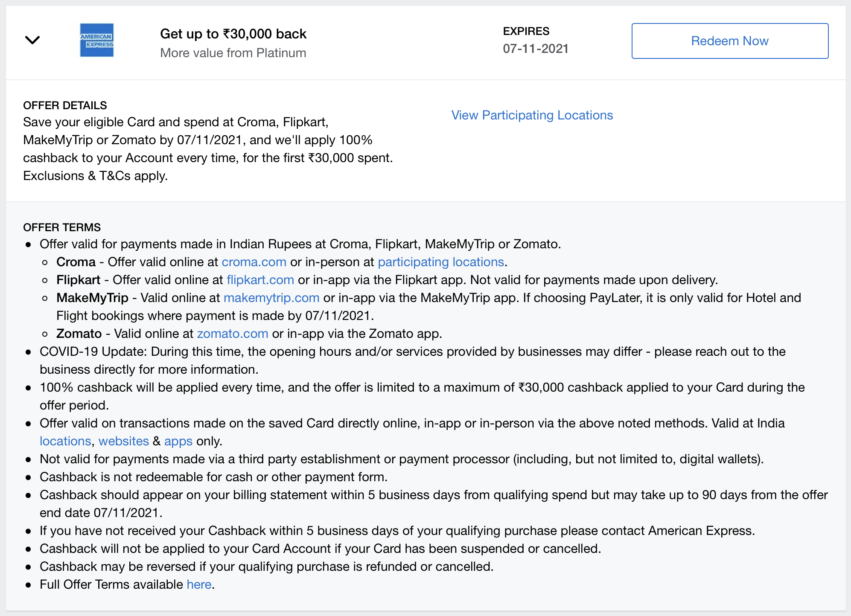The width and height of the screenshot is (851, 616).
Task: Click the 'More value from Platinum' subtitle
Action: click(233, 53)
